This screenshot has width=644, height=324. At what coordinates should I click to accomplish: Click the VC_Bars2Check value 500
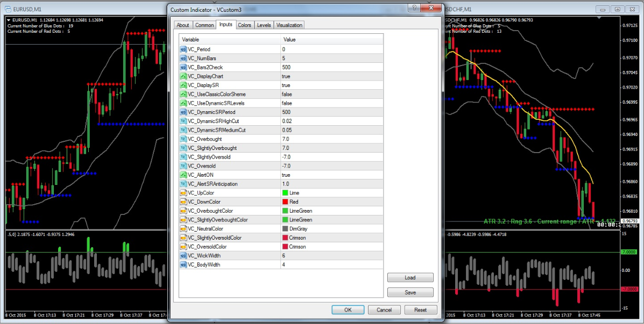coord(286,67)
